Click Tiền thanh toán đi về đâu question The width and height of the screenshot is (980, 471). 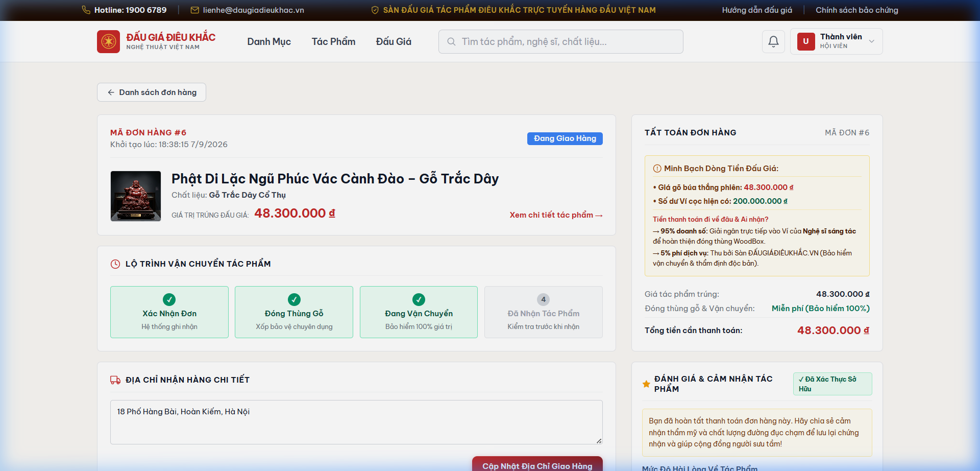710,220
